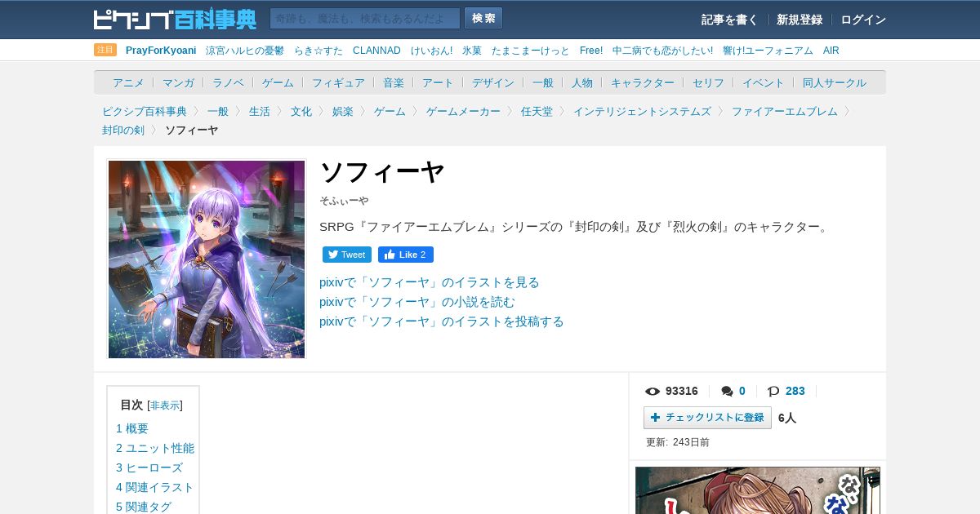Image resolution: width=980 pixels, height=514 pixels.
Task: Click the pixiv works count icon
Action: click(x=773, y=392)
